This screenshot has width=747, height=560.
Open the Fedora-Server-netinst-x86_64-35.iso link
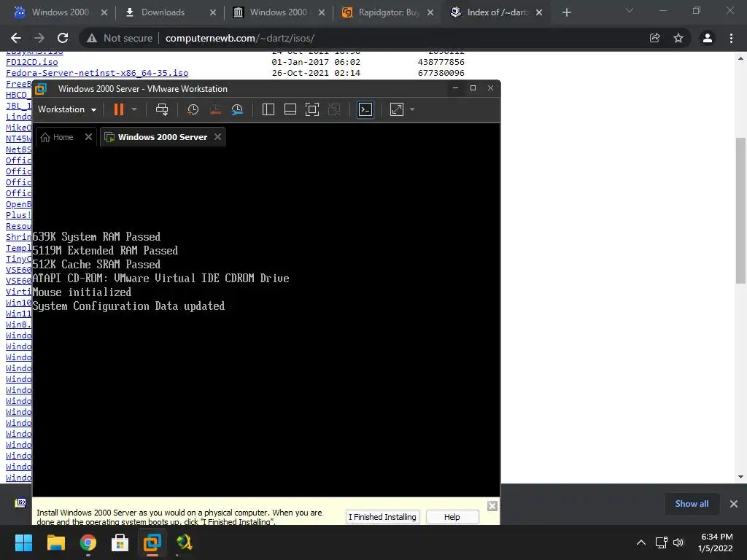coord(97,73)
